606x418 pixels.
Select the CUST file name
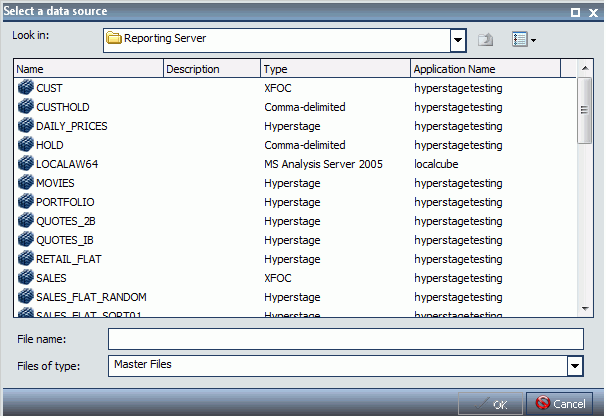click(x=49, y=88)
